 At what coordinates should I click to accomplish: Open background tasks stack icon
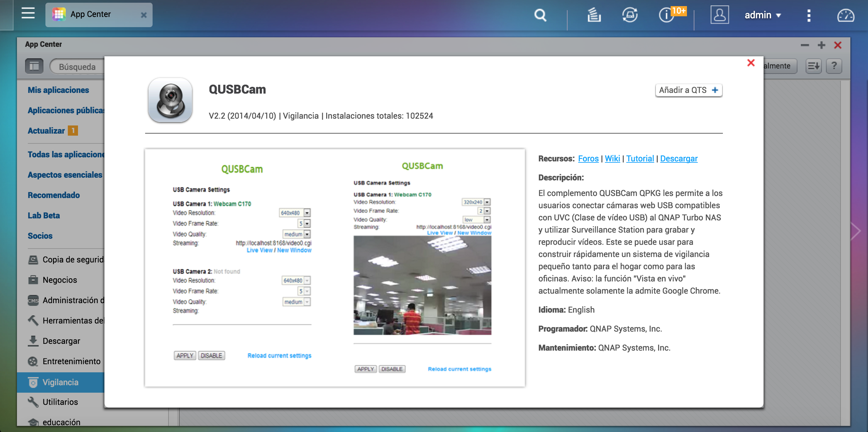594,15
